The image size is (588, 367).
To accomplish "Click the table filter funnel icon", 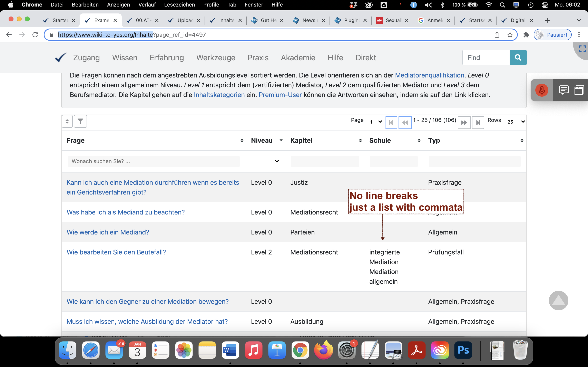I will pyautogui.click(x=80, y=121).
